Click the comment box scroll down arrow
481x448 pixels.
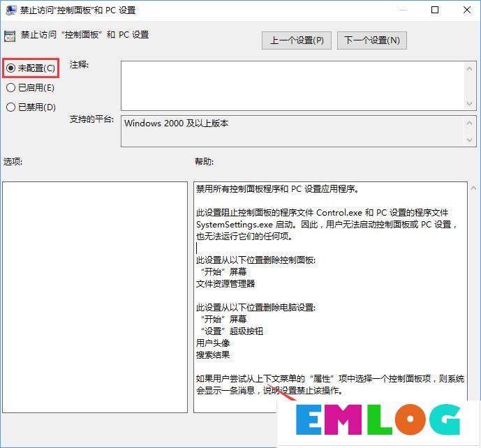click(x=469, y=104)
